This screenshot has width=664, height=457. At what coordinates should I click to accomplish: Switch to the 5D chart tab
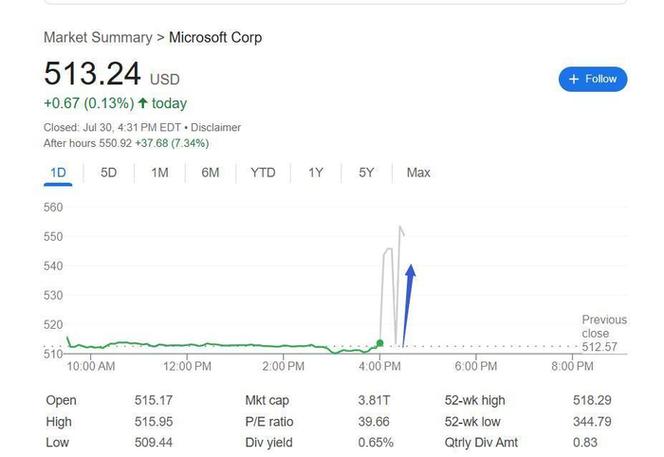[108, 173]
